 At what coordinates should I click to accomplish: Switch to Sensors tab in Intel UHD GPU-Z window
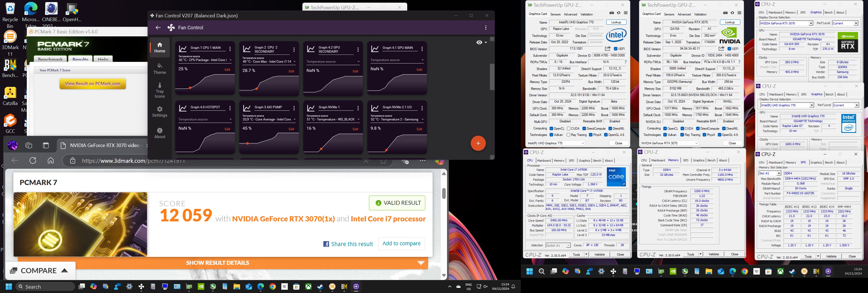click(555, 14)
